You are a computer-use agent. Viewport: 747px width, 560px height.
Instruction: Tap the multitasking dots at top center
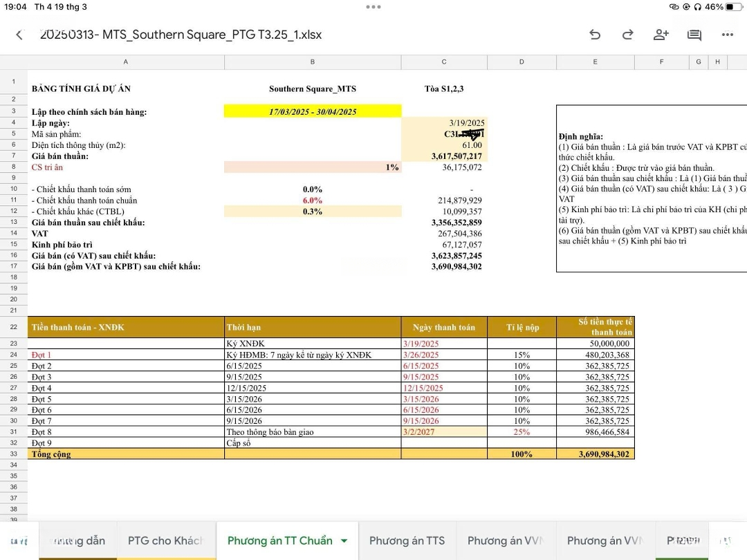tap(373, 7)
